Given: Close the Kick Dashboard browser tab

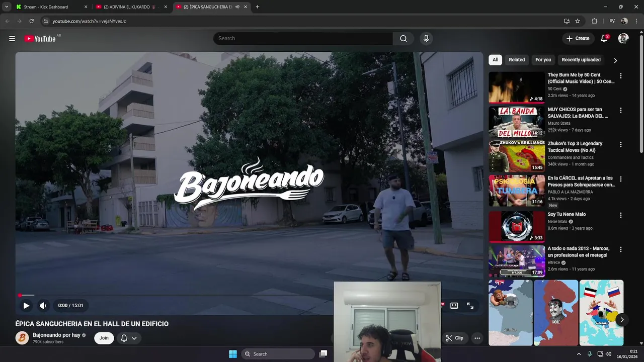Looking at the screenshot, I should [86, 7].
